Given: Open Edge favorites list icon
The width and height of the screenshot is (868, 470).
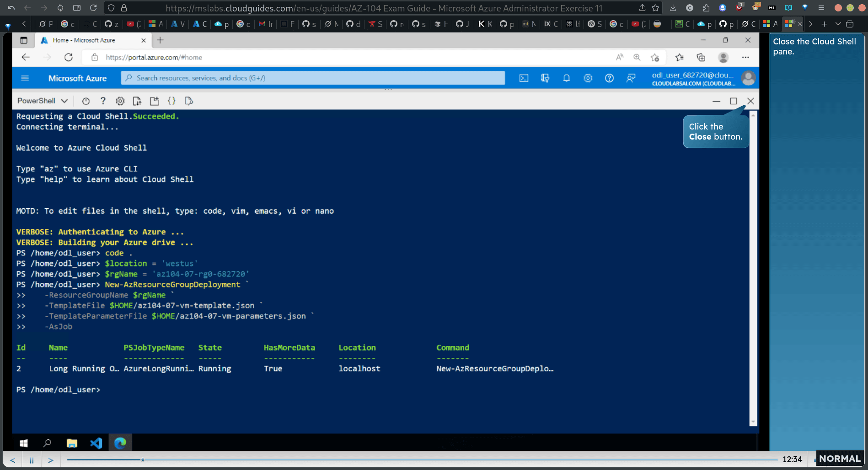Looking at the screenshot, I should coord(679,57).
